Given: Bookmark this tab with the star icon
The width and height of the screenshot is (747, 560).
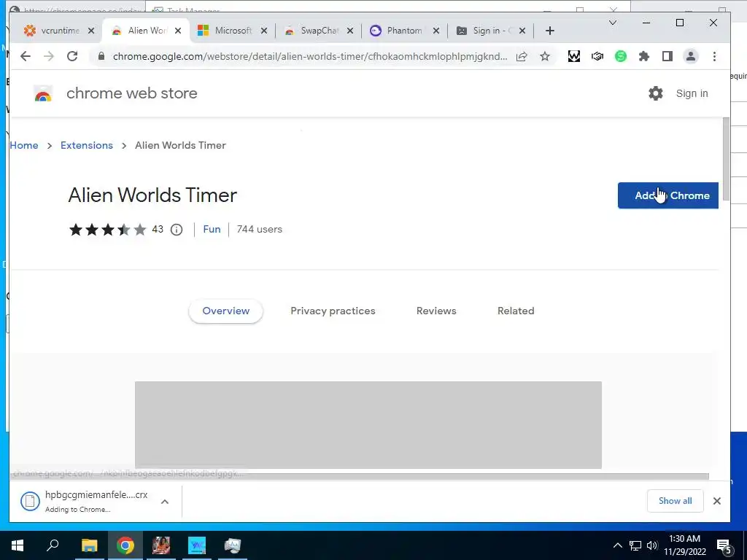Looking at the screenshot, I should tap(545, 56).
